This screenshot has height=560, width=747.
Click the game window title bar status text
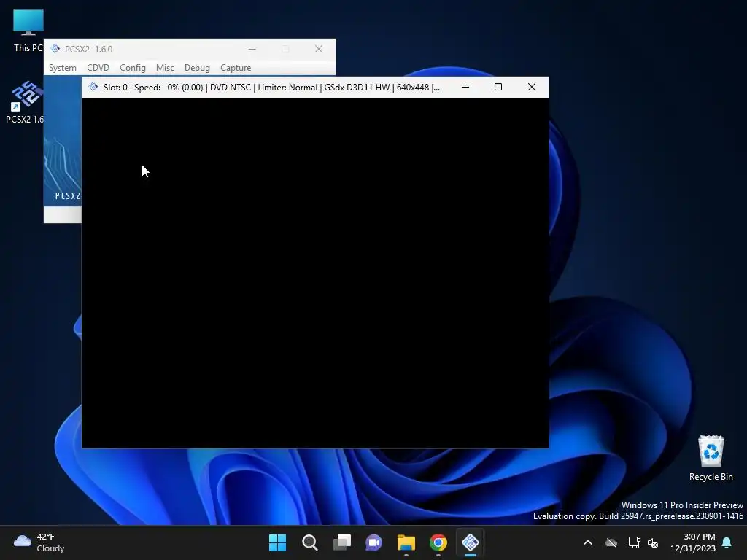click(271, 87)
